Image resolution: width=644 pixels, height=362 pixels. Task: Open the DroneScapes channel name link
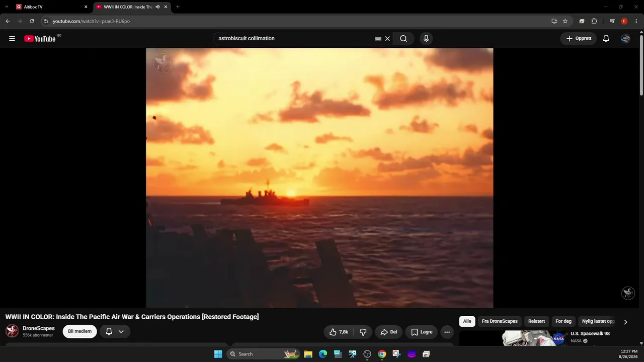tap(39, 328)
